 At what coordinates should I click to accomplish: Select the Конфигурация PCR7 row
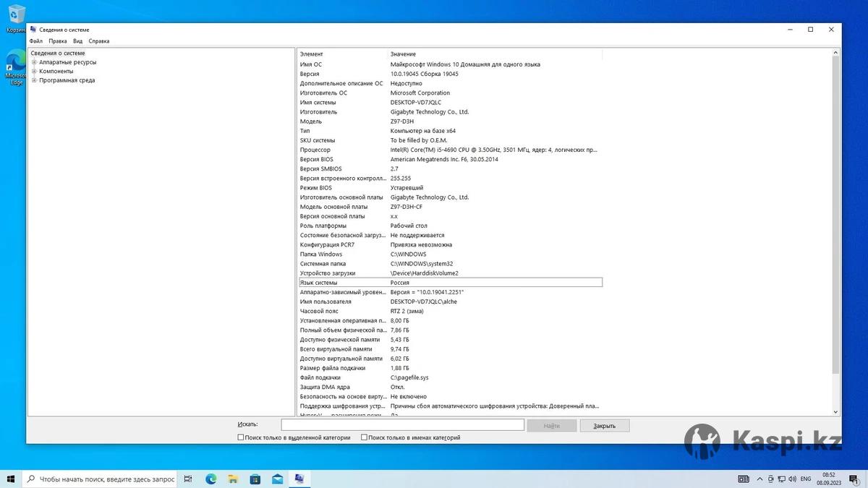(x=450, y=244)
